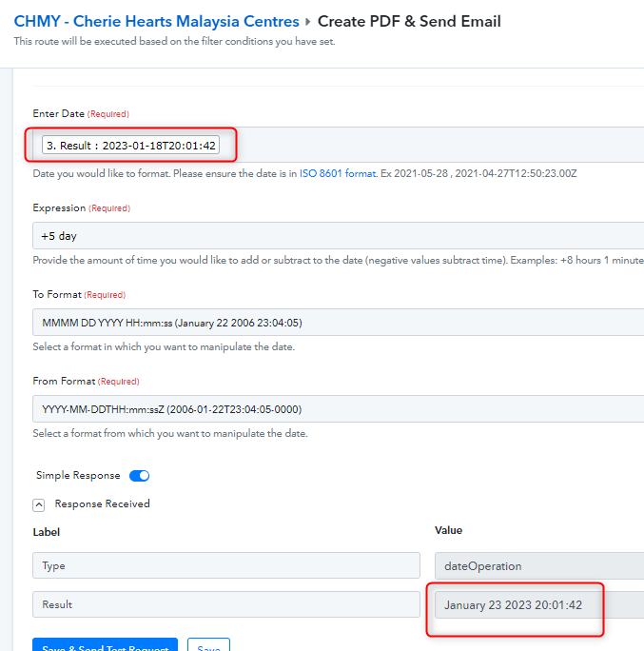This screenshot has height=651, width=644.
Task: Click the Expression field containing +5 day
Action: click(x=338, y=235)
